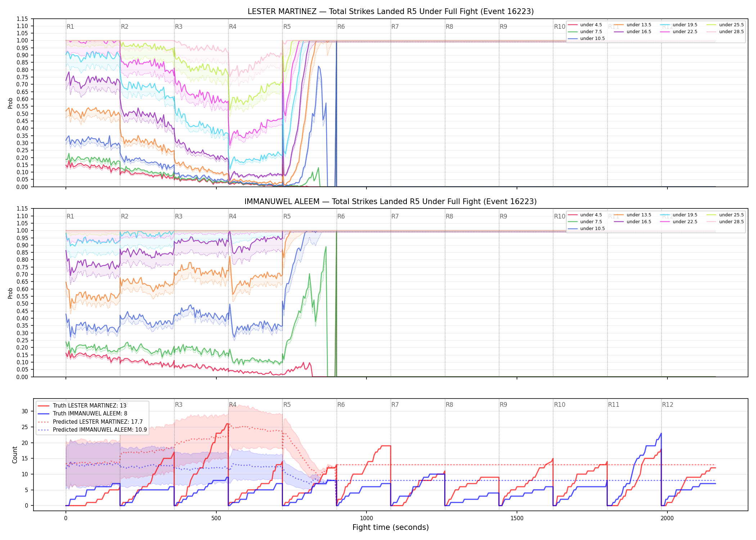Click 'Predicted IMMANUWEL ALEEM: 10.9' legend entry

click(93, 429)
